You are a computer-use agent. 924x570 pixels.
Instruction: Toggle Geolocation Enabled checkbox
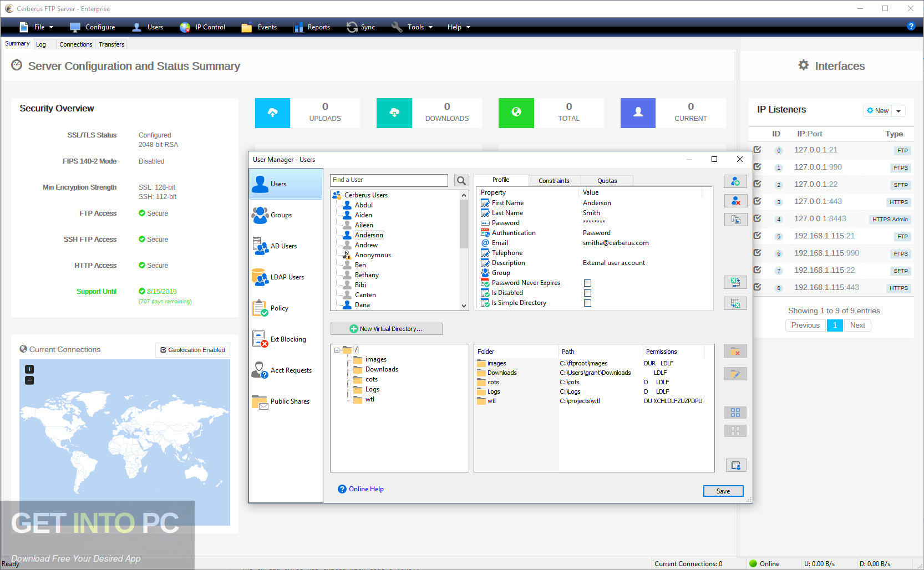[164, 350]
